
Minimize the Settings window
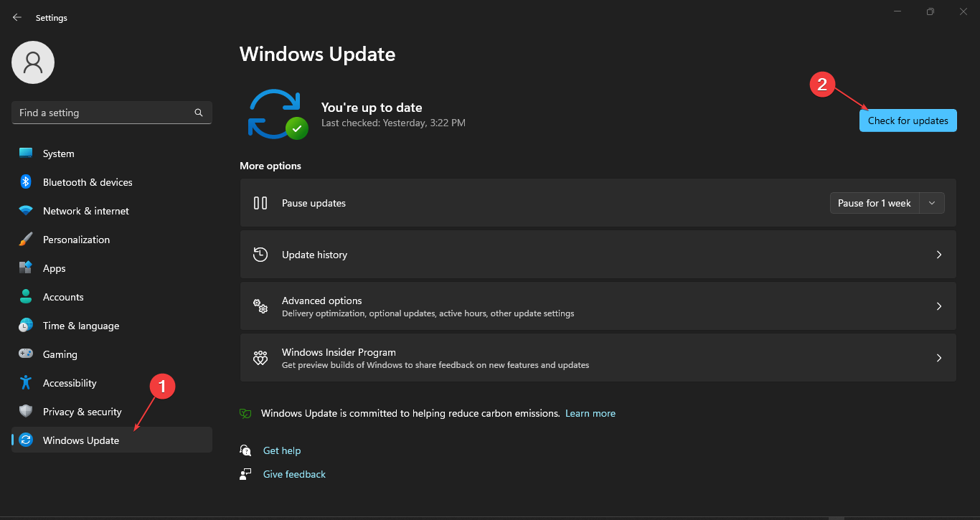point(897,11)
